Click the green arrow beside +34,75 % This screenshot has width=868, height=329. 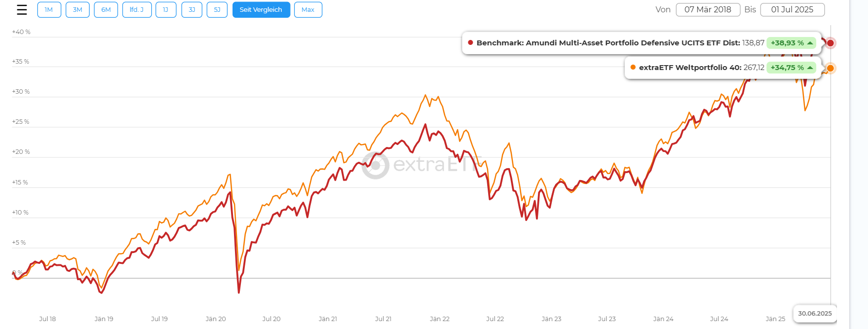pyautogui.click(x=810, y=68)
